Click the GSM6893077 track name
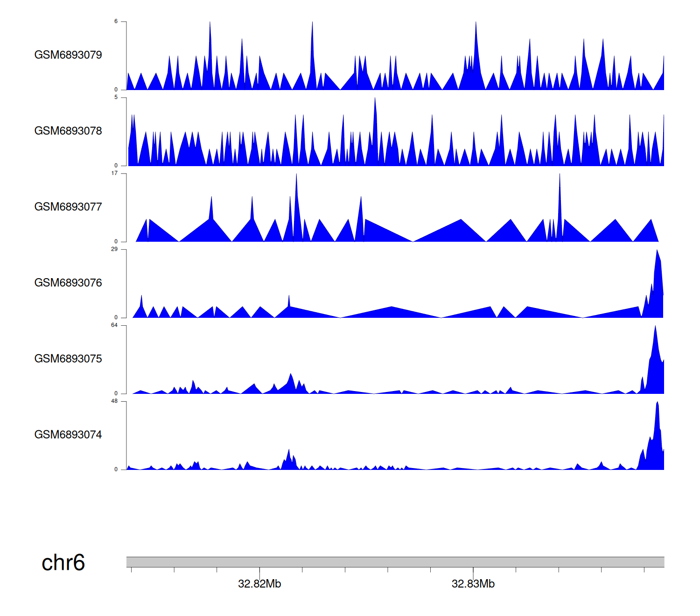The height and width of the screenshot is (616, 700). [x=68, y=207]
